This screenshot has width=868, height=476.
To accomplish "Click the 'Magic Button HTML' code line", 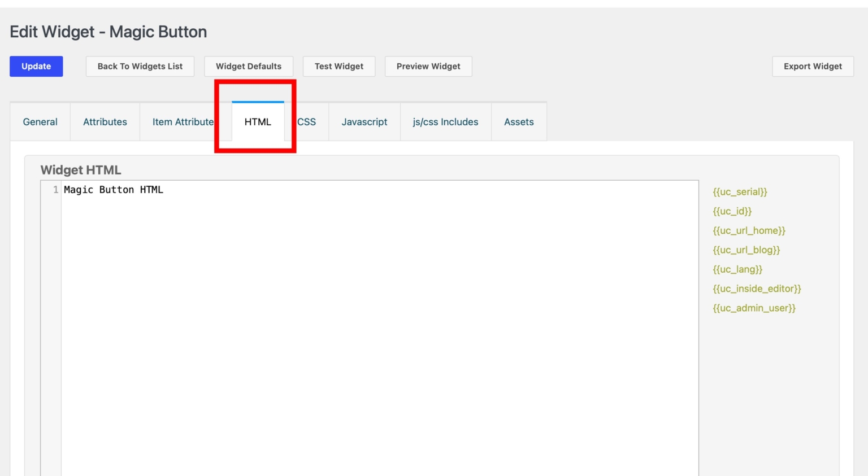I will click(114, 190).
